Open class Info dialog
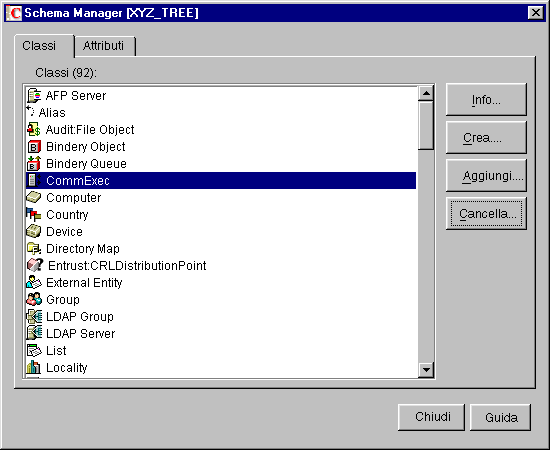Viewport: 550px width, 450px height. (x=486, y=100)
